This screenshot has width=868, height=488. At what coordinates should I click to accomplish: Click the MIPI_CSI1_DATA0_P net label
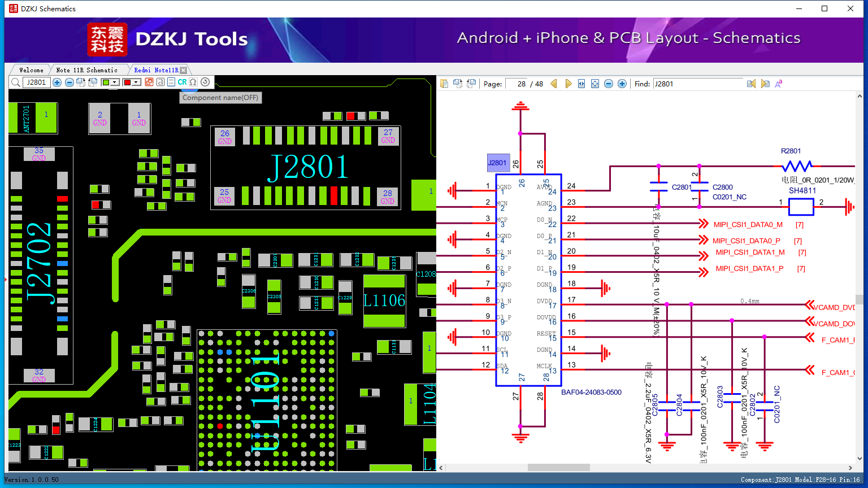click(x=746, y=241)
